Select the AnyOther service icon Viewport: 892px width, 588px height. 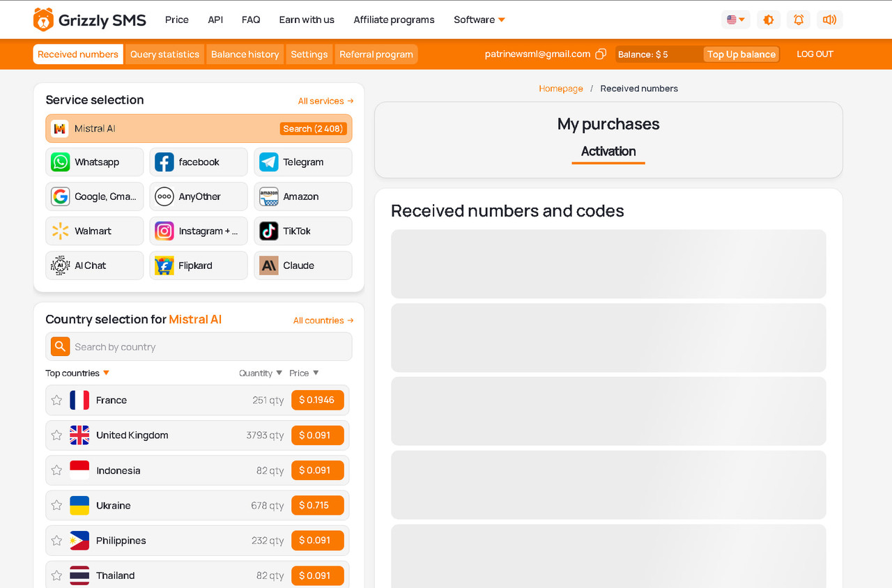click(164, 196)
